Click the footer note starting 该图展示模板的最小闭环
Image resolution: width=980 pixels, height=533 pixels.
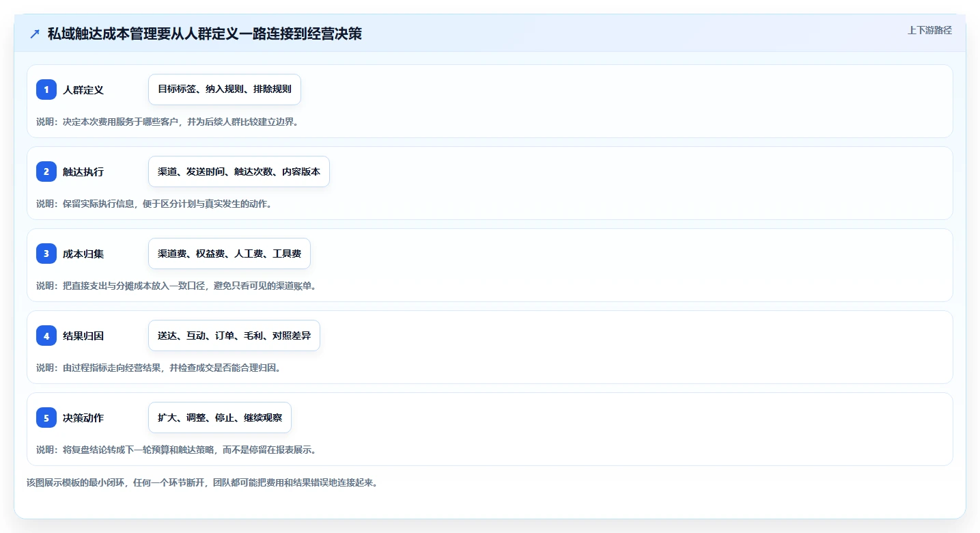point(202,482)
